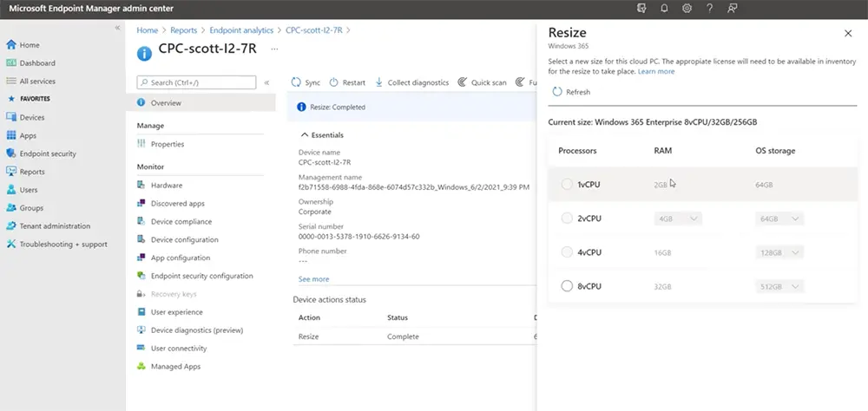Click the Complete status cell
This screenshot has width=868, height=411.
(x=403, y=336)
